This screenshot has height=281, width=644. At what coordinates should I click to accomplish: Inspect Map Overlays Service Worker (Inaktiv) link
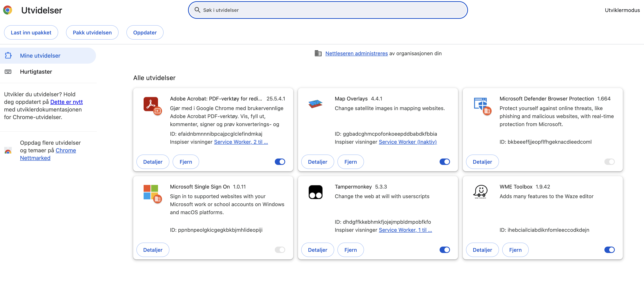[408, 142]
